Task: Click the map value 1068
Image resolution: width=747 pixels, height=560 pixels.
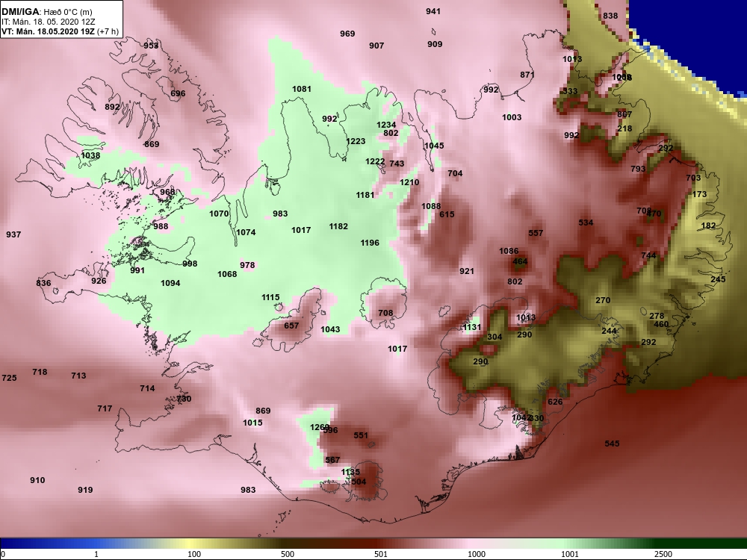Action: (x=227, y=274)
